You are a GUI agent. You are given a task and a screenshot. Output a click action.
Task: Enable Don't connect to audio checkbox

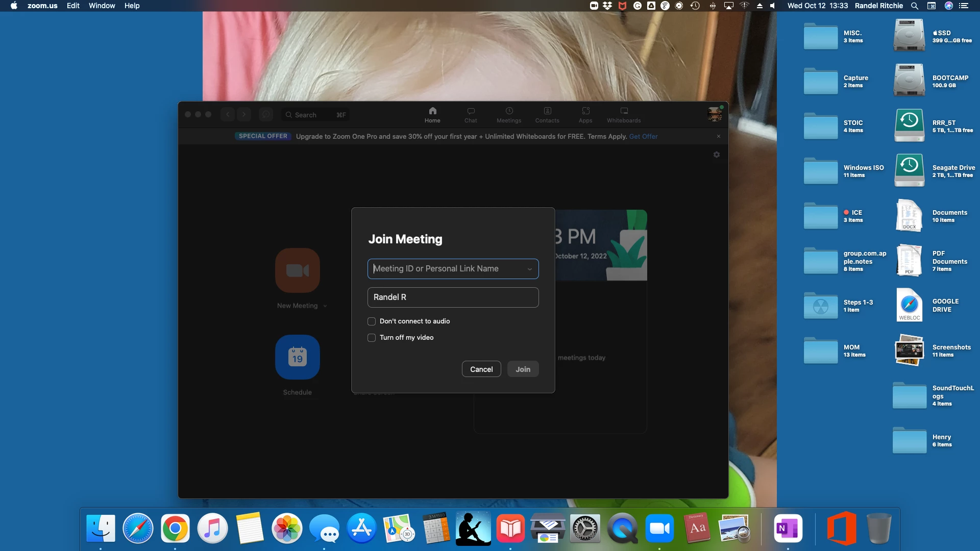(x=372, y=321)
